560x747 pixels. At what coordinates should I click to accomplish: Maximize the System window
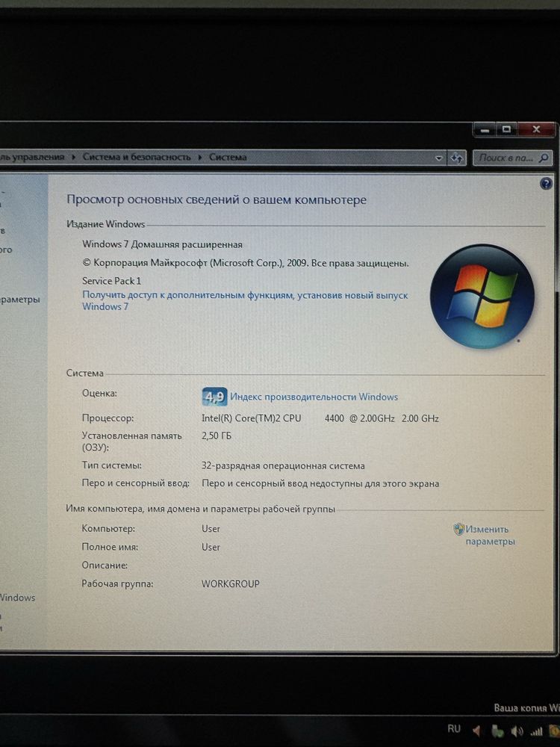tap(507, 129)
